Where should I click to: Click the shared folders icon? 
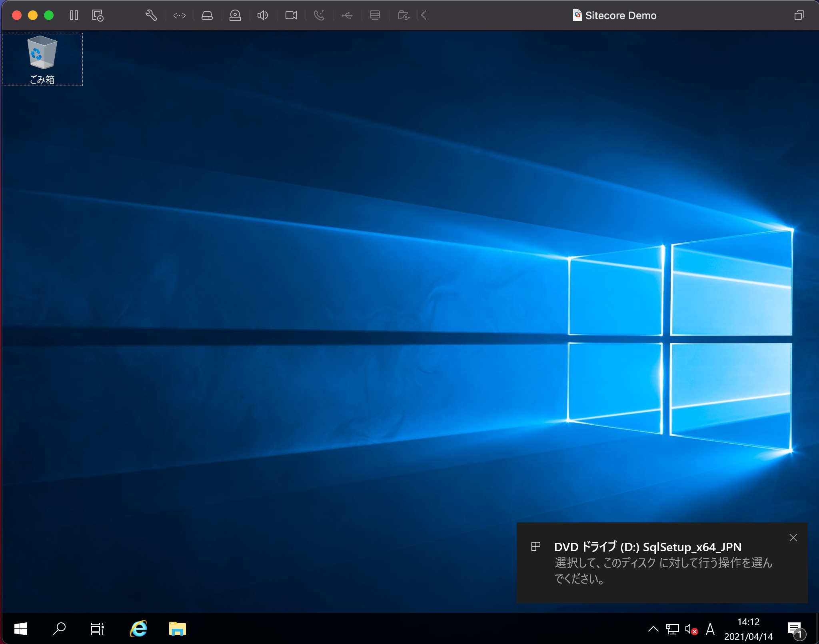pyautogui.click(x=404, y=16)
